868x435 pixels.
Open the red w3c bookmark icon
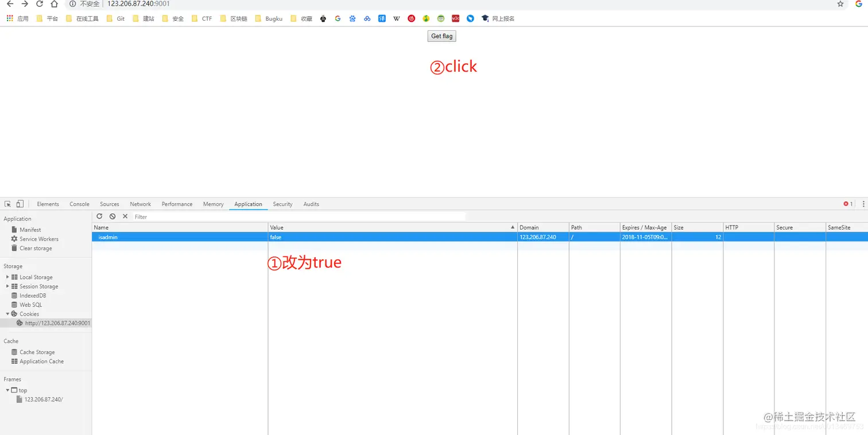point(455,18)
